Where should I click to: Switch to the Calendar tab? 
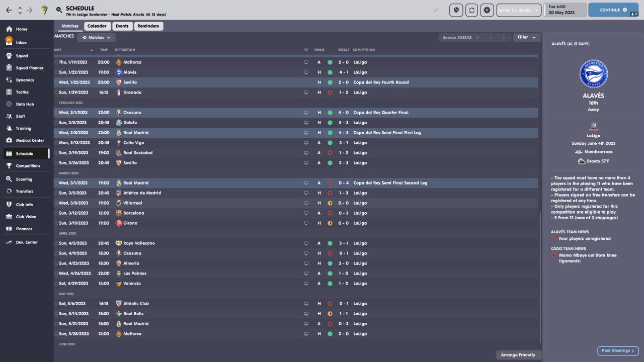point(97,26)
